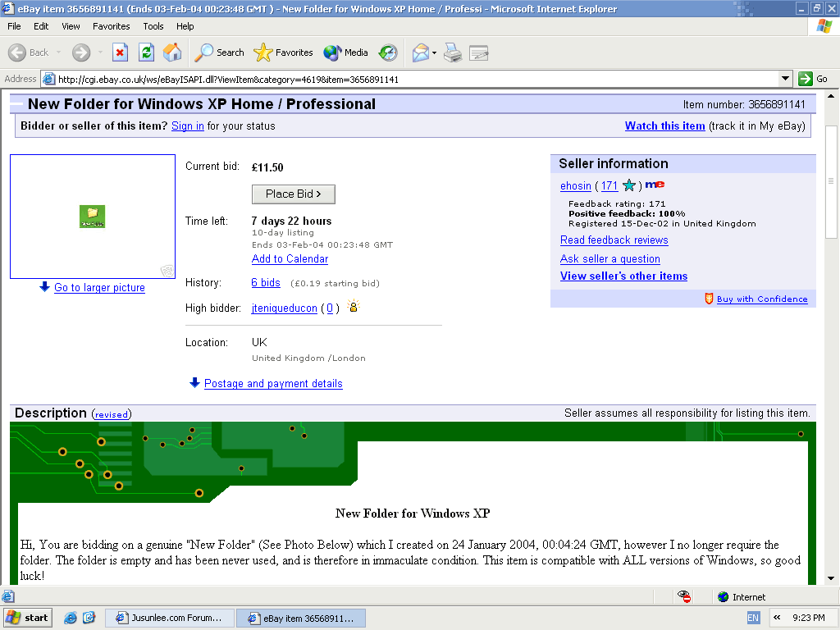Go to the Home page icon
Image resolution: width=840 pixels, height=630 pixels.
(172, 52)
